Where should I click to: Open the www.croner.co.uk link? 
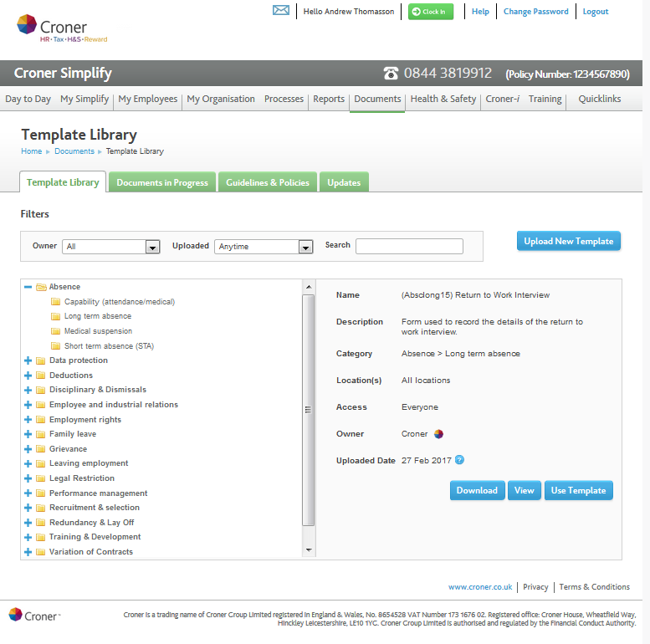pos(480,587)
